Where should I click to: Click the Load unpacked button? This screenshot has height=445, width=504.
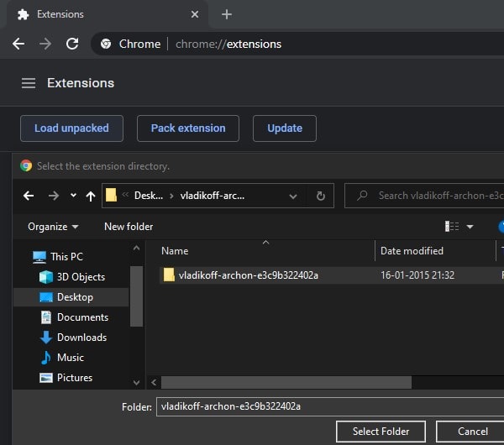71,128
